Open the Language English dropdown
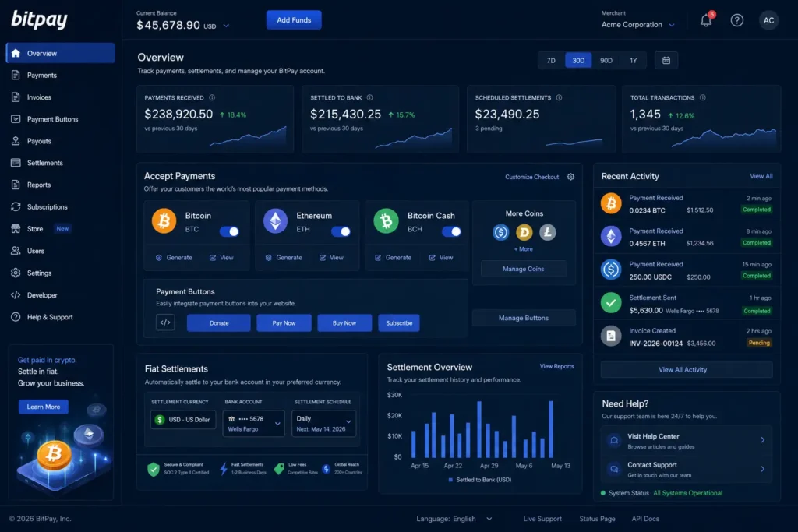The width and height of the screenshot is (798, 532). tap(454, 519)
